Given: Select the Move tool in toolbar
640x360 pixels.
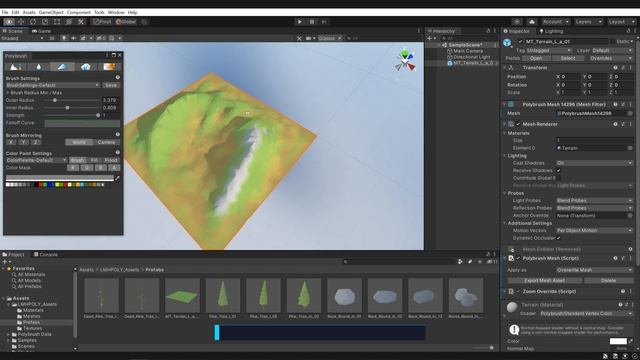Looking at the screenshot, I should point(21,22).
